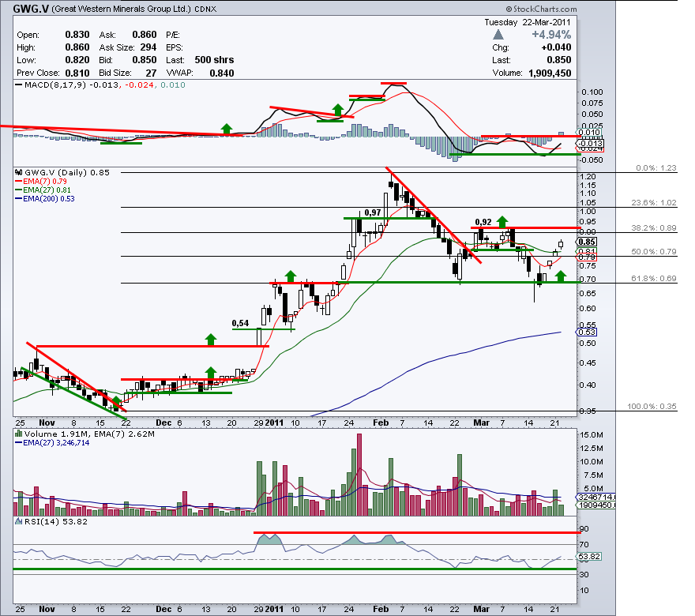Click the CDNX exchange label
The height and width of the screenshot is (616, 695).
tap(205, 9)
